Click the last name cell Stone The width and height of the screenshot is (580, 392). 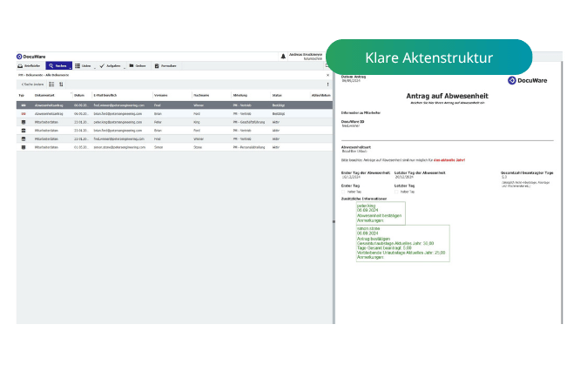click(198, 147)
